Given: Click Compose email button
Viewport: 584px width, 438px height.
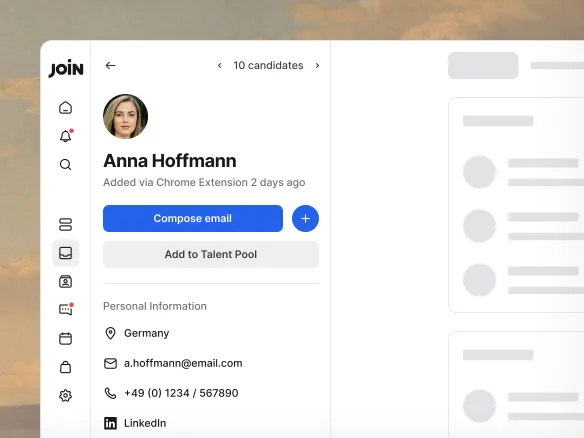Looking at the screenshot, I should [193, 219].
